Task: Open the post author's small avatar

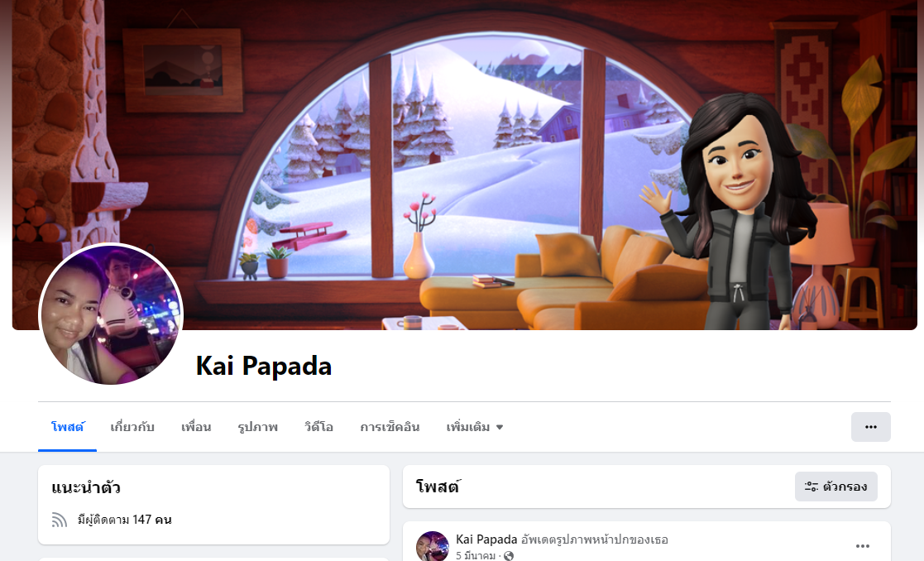Action: [432, 546]
